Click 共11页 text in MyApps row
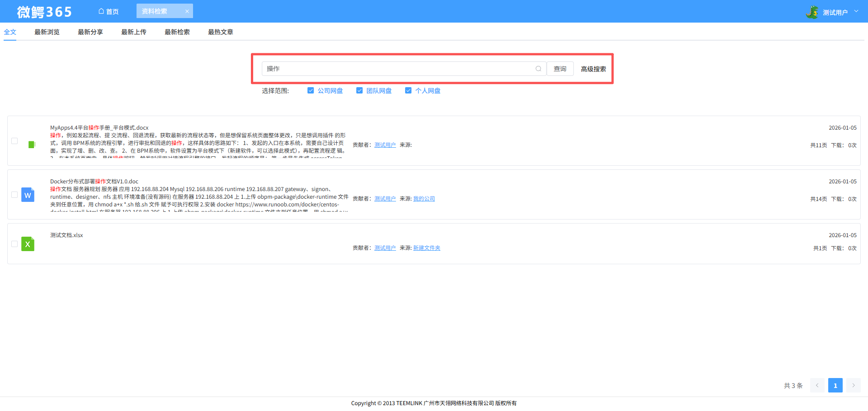The width and height of the screenshot is (868, 411). click(819, 145)
